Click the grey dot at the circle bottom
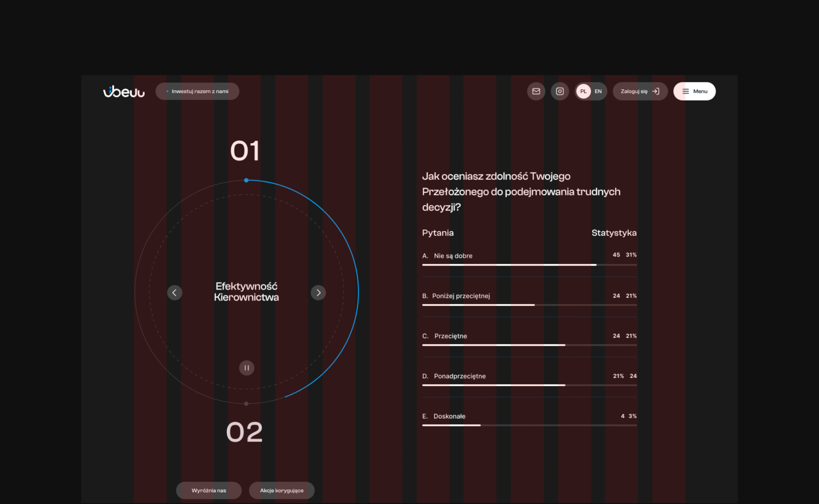This screenshot has width=819, height=504. 246,404
